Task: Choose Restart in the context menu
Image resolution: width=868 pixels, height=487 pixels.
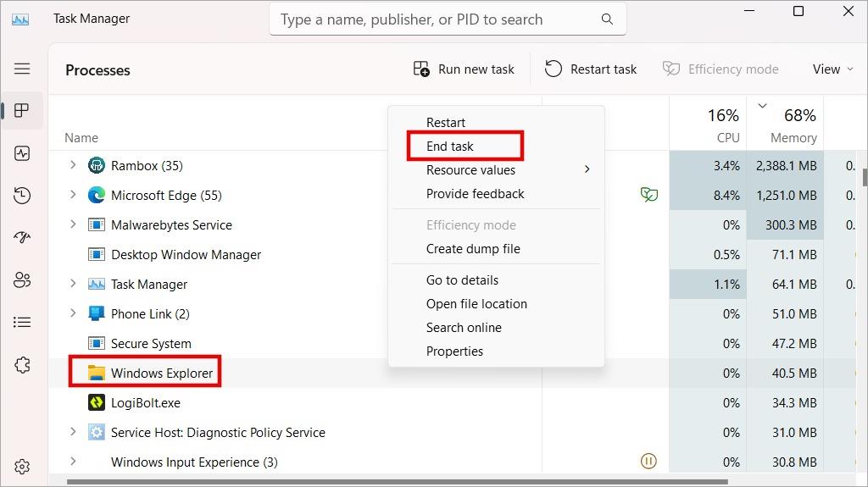Action: [496, 122]
